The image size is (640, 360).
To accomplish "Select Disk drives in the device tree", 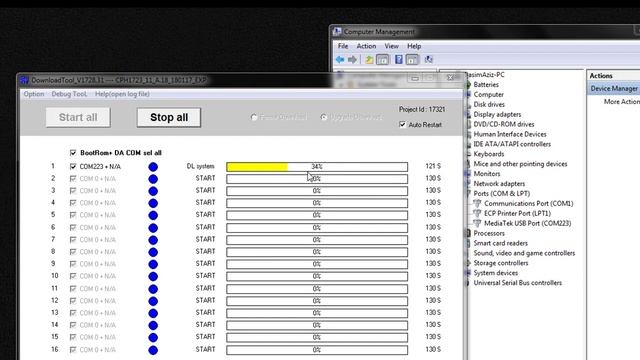I will [489, 104].
